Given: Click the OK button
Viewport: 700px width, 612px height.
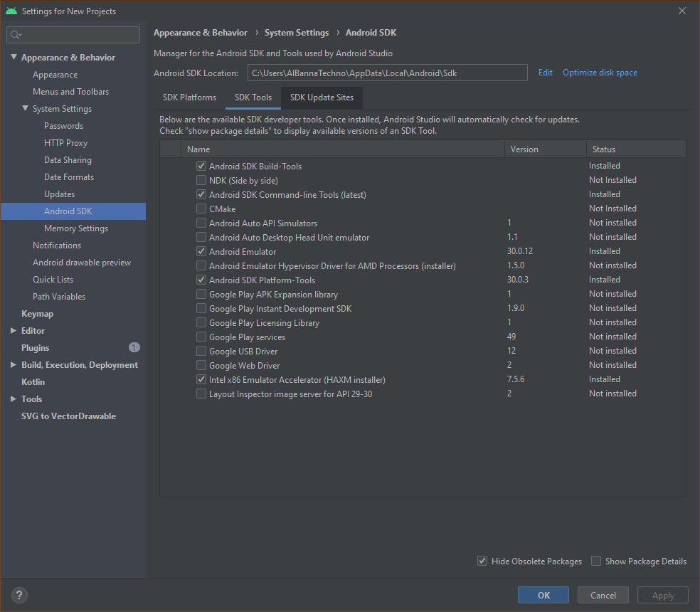Looking at the screenshot, I should click(543, 595).
